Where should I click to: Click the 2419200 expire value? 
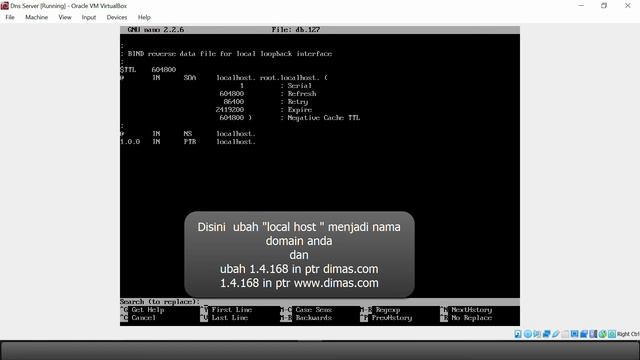coord(230,109)
